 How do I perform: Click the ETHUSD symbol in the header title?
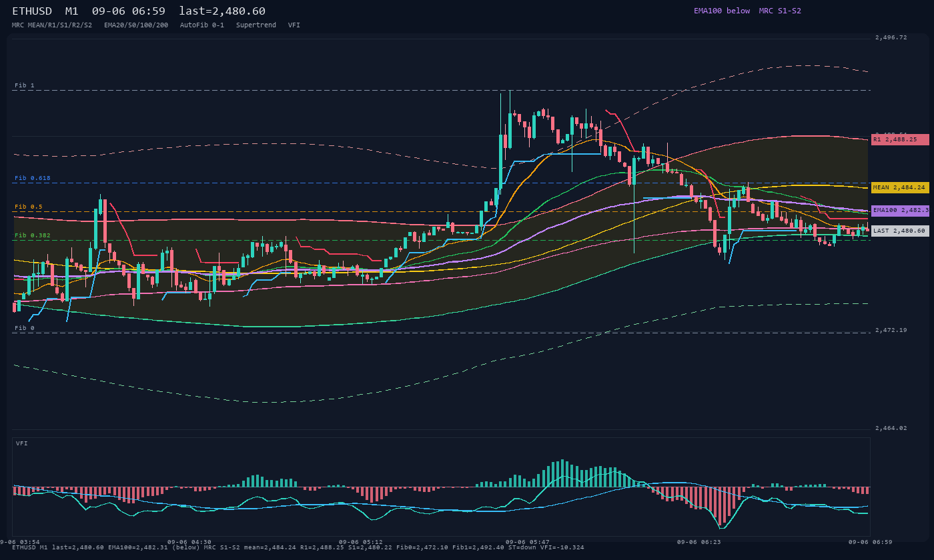click(32, 11)
